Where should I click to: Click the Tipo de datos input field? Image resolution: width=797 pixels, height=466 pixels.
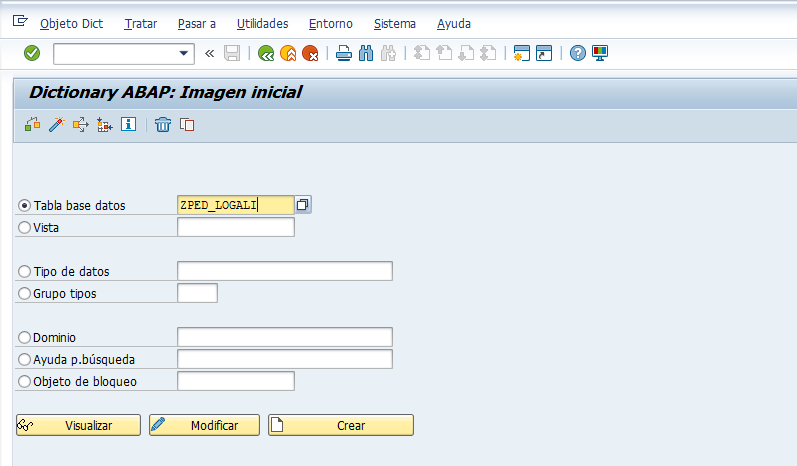285,271
